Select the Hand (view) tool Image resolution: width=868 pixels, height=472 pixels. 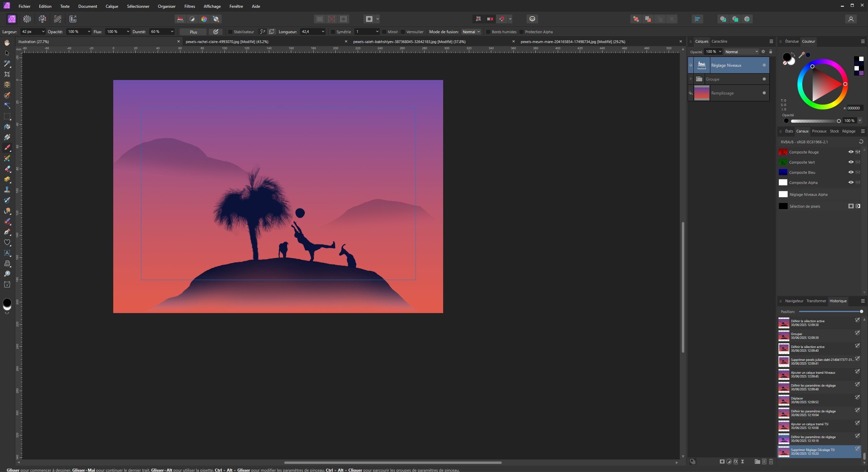point(7,43)
